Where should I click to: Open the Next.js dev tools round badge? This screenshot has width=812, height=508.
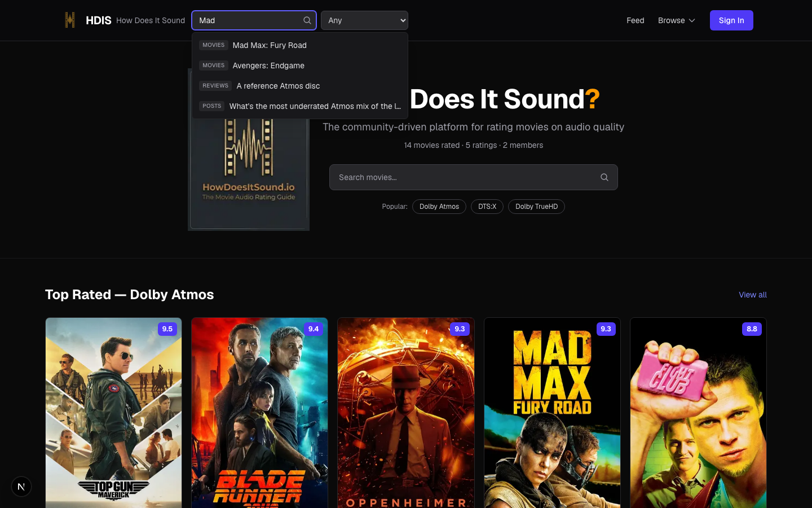coord(21,487)
